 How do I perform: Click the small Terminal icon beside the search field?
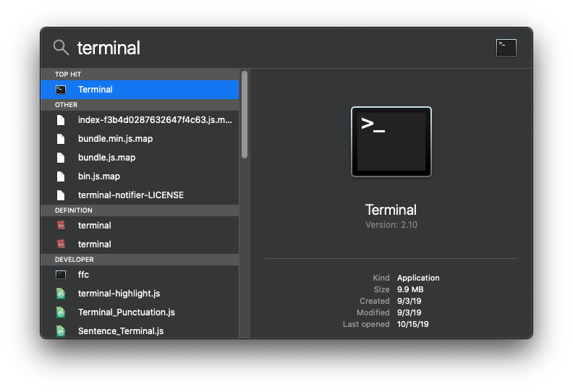(506, 48)
